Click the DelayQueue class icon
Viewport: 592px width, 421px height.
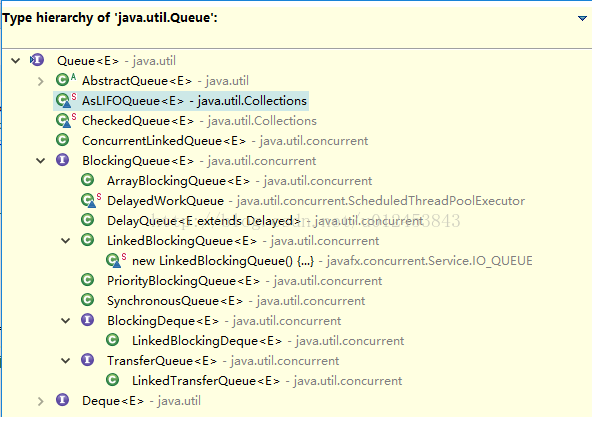(87, 220)
